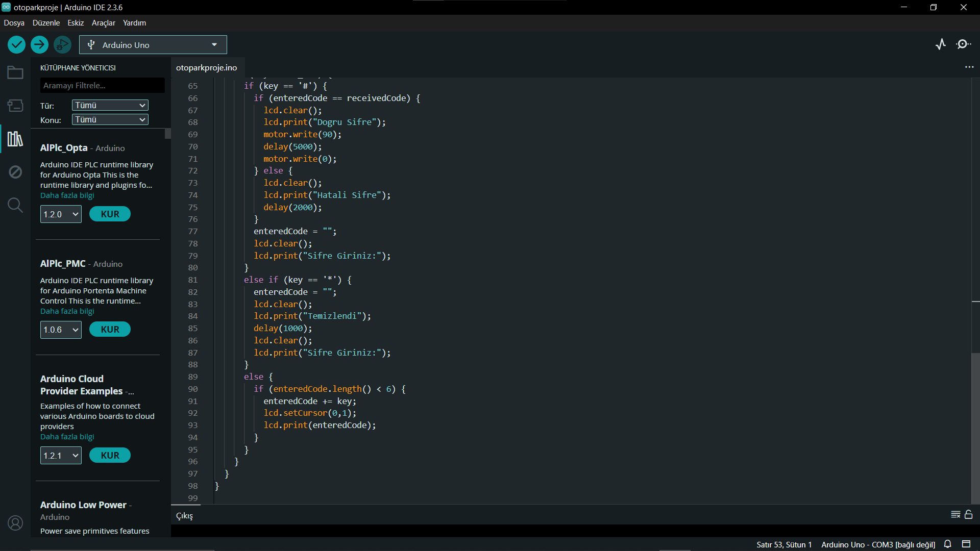Open the Serial Monitor
Viewport: 980px width, 551px height.
(963, 44)
